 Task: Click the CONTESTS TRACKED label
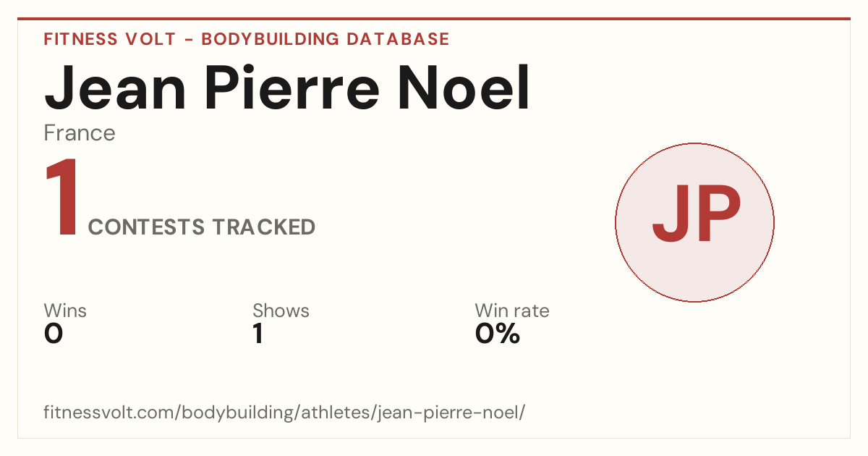click(x=202, y=227)
